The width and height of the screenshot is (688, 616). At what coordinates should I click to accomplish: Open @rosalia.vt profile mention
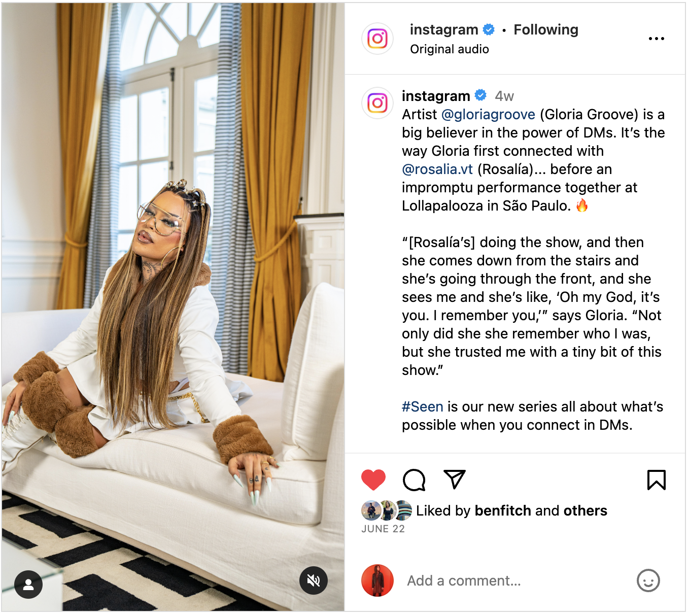(437, 169)
